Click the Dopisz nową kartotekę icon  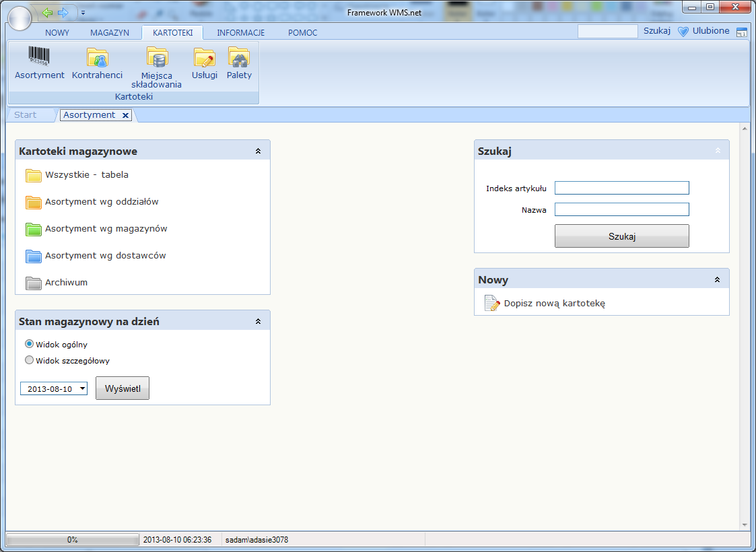tap(492, 304)
